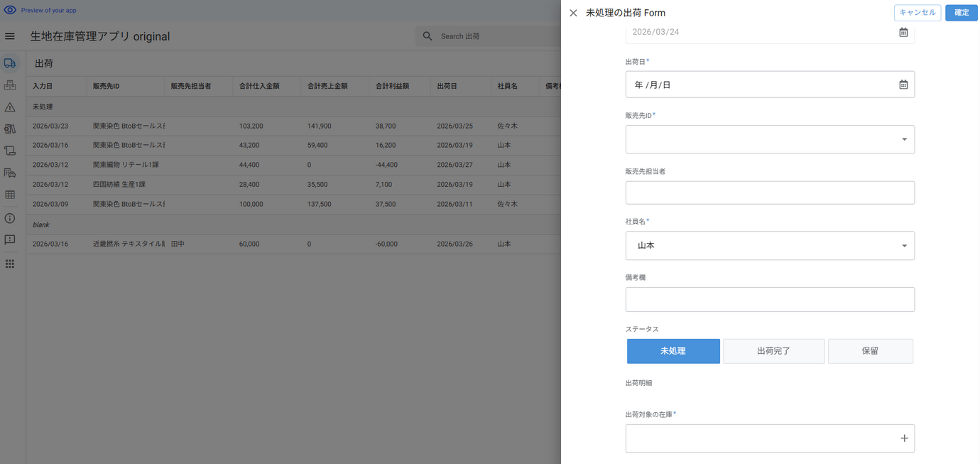Set status to 保留
This screenshot has height=464, width=980.
coord(870,351)
